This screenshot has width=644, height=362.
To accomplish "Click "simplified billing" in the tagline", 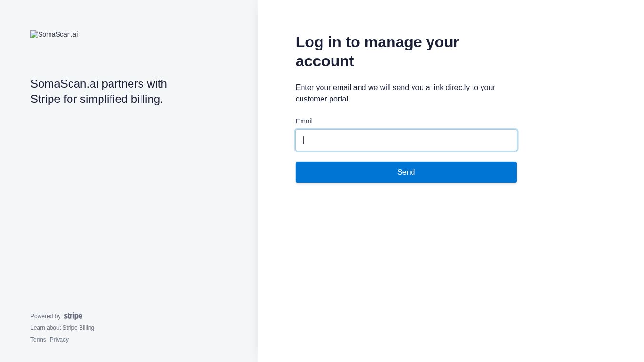I will [x=121, y=99].
